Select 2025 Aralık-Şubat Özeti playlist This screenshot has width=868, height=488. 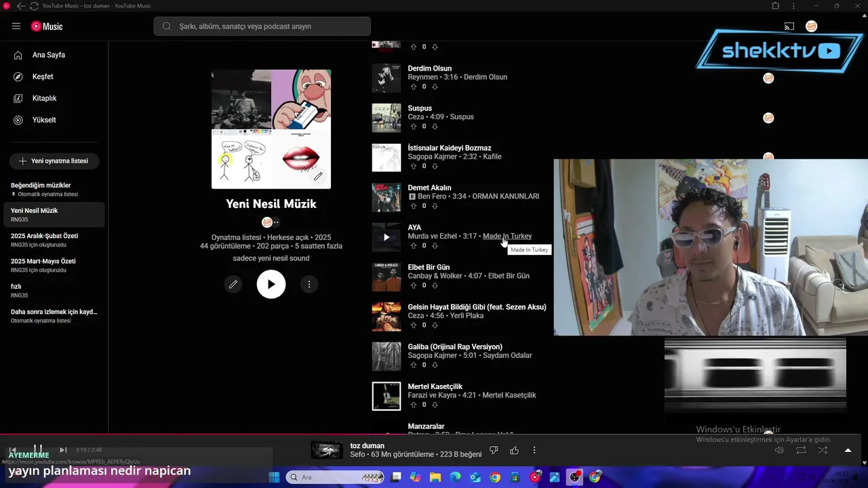coord(54,240)
